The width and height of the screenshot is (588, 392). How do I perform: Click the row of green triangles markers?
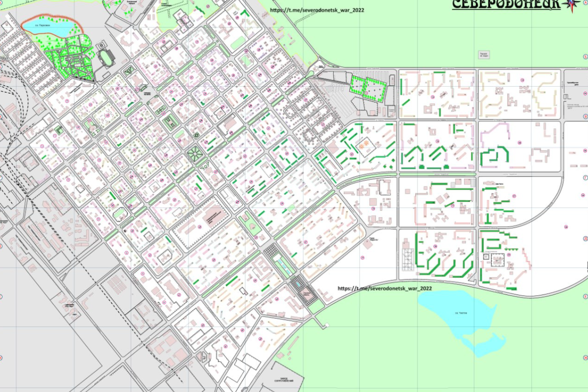[512, 249]
